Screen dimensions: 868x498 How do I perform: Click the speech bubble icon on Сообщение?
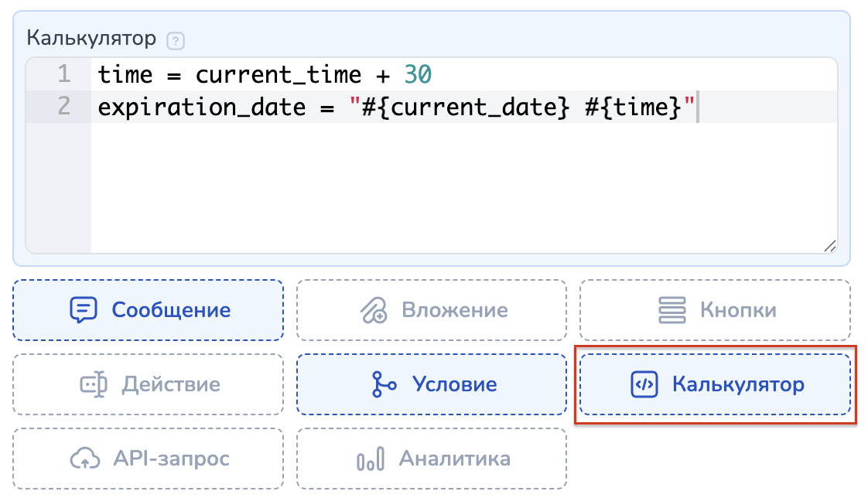83,310
